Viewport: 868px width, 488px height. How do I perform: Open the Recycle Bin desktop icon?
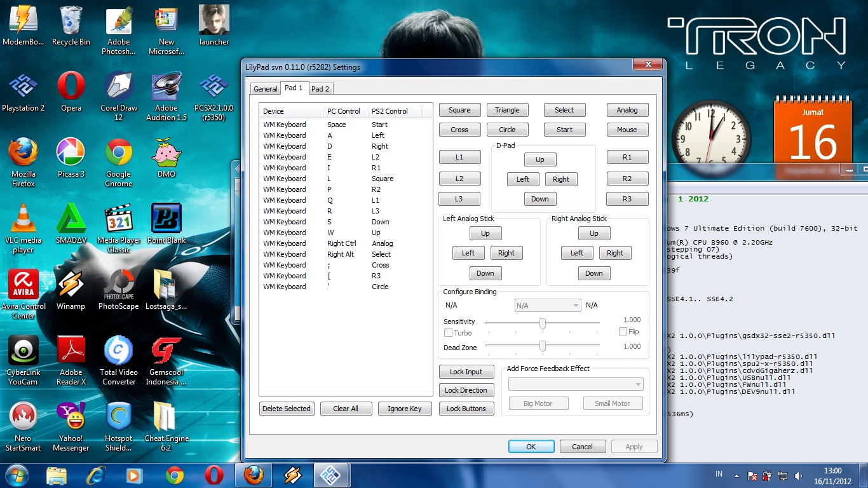[x=71, y=26]
